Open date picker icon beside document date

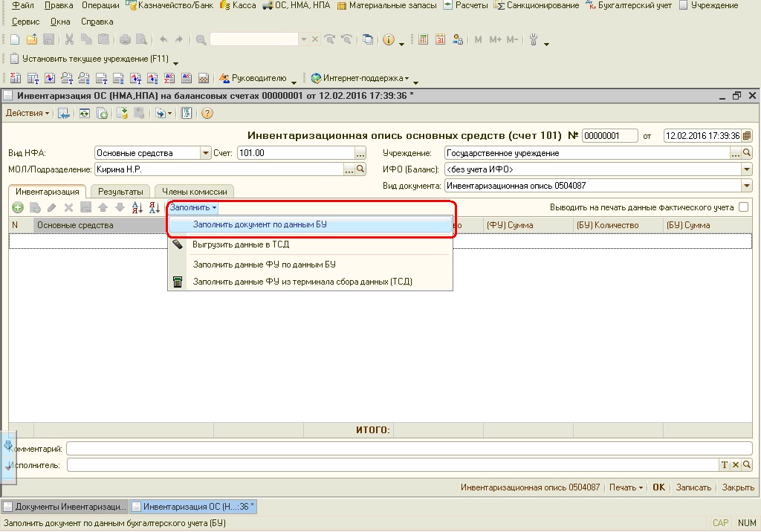pyautogui.click(x=747, y=136)
